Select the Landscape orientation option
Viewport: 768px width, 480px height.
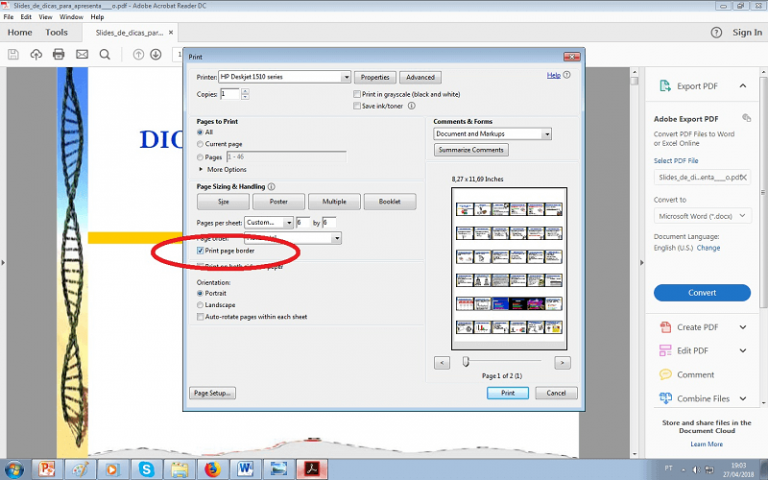[201, 305]
